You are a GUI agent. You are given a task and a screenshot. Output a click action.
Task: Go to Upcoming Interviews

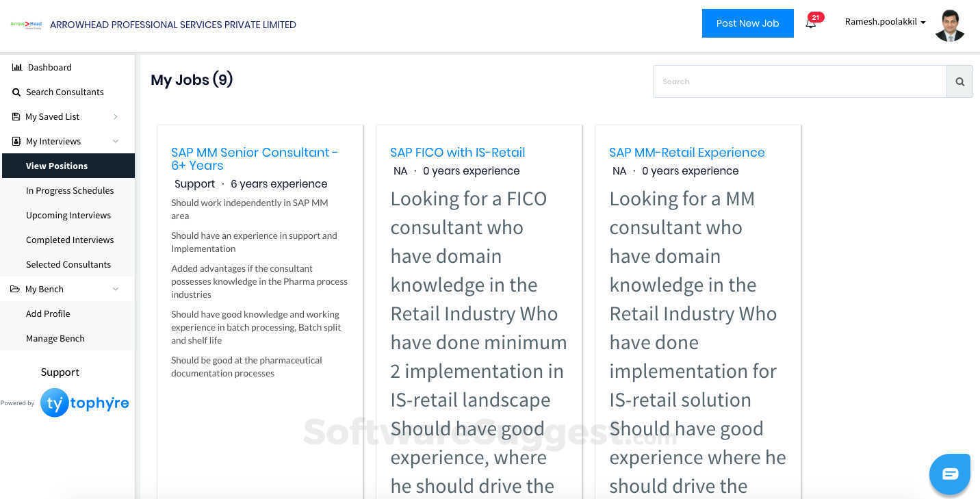pos(68,215)
